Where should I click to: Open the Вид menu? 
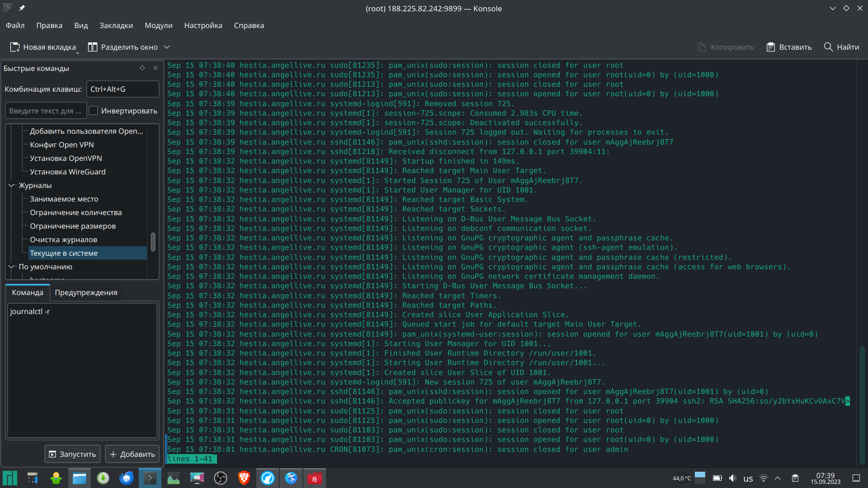coord(81,25)
